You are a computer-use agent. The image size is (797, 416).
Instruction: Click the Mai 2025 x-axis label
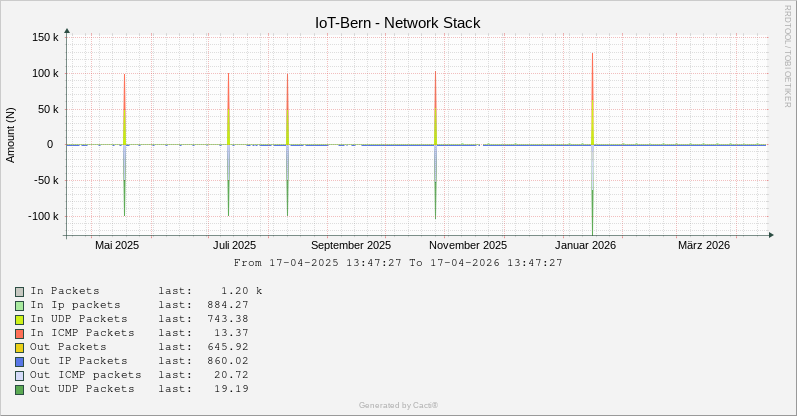pos(117,245)
